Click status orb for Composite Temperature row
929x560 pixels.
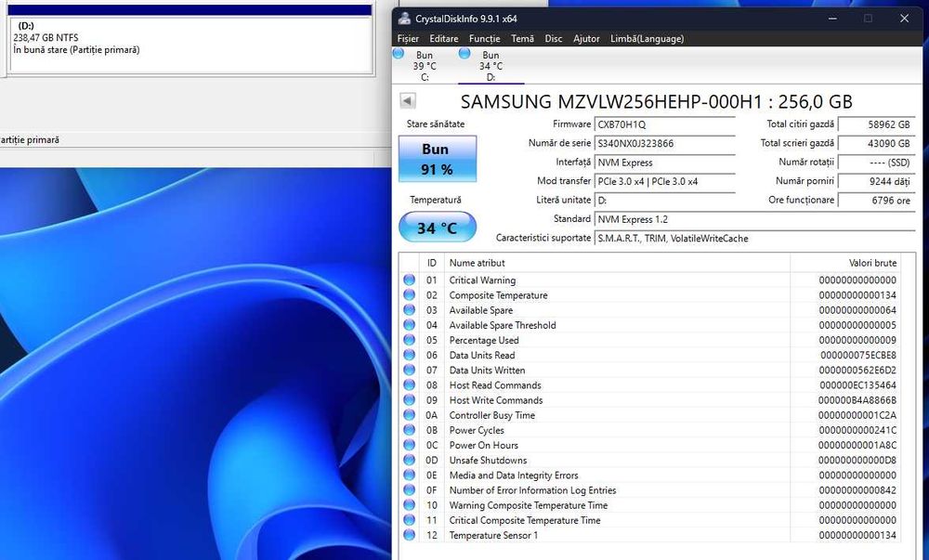click(410, 294)
